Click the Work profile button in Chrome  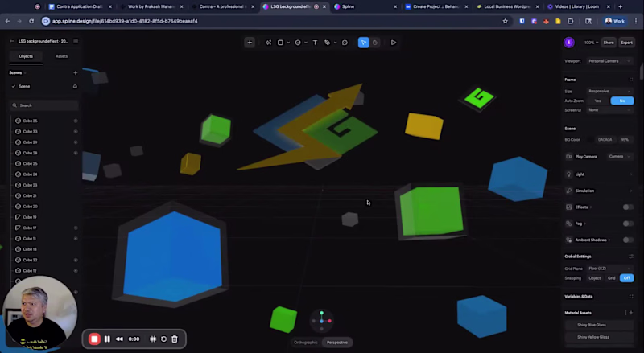coord(615,21)
